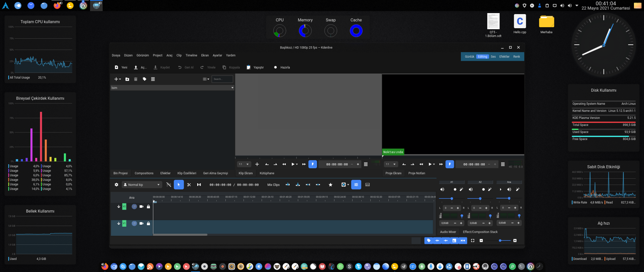
Task: Click fit zoom to project icon
Action: point(473,240)
